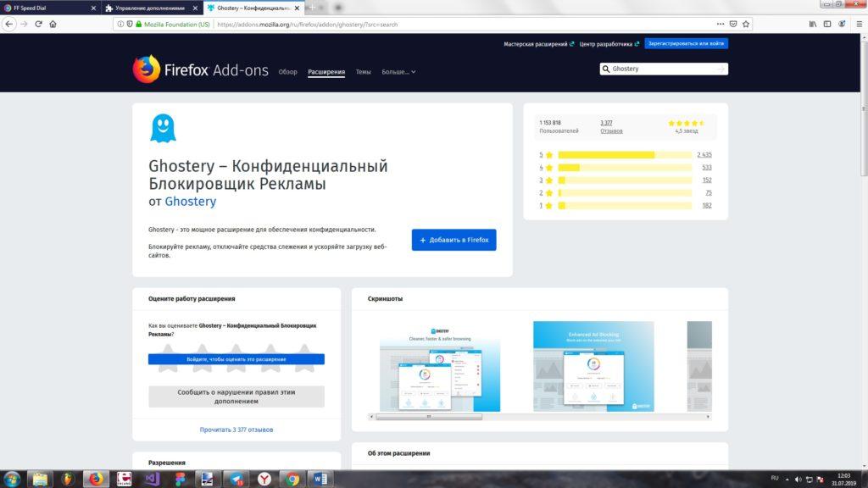
Task: Open the Enhanced Ad Blocking screenshot
Action: [x=593, y=366]
